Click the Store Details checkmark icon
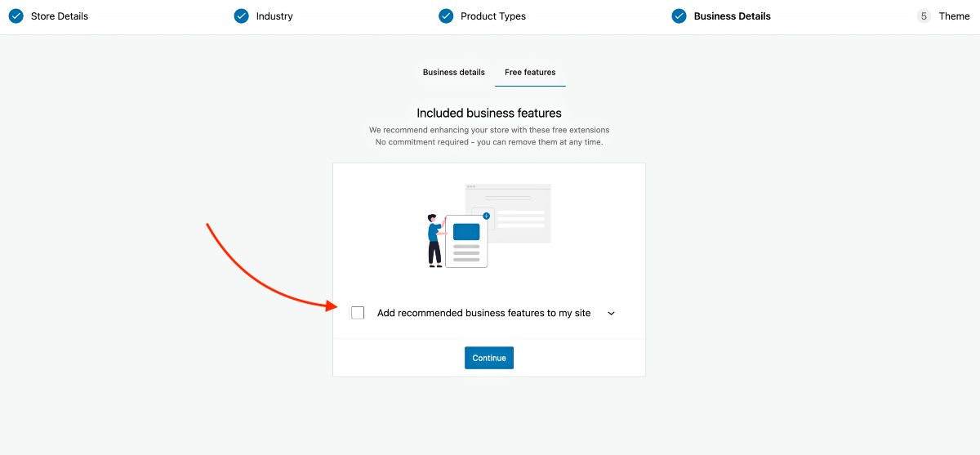The image size is (980, 455). point(16,16)
